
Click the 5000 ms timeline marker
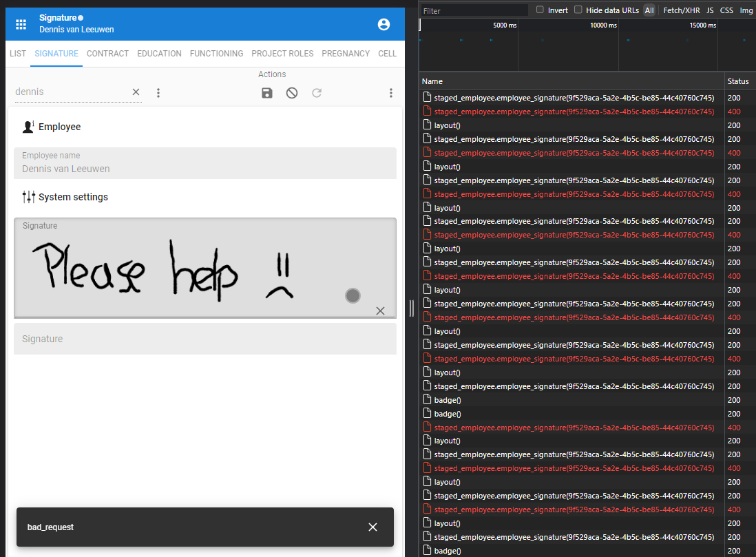click(x=504, y=25)
